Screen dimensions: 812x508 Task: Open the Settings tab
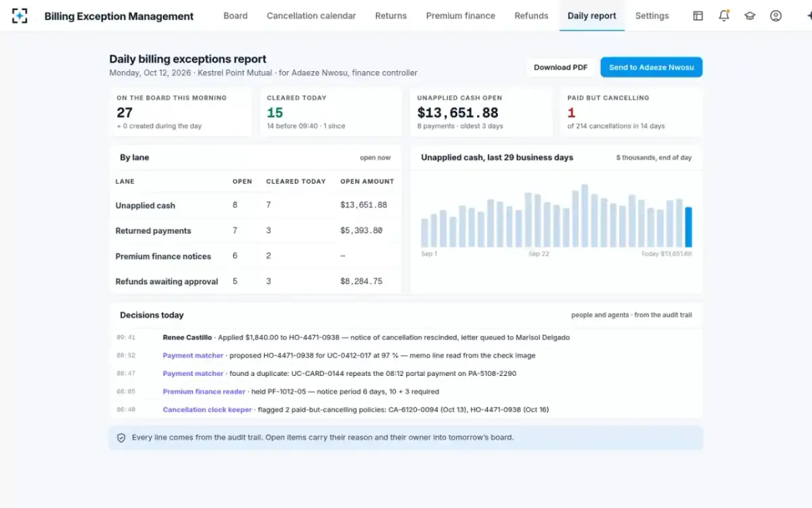pyautogui.click(x=652, y=16)
